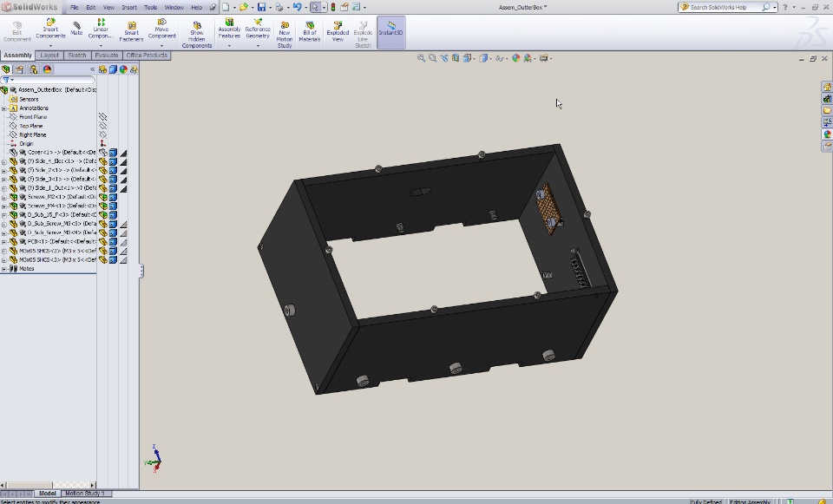Open the Insert menu
Image resolution: width=833 pixels, height=504 pixels.
[x=129, y=8]
